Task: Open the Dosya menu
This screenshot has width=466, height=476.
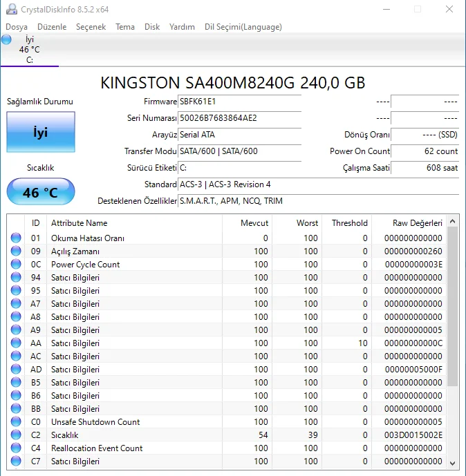Action: [x=17, y=27]
